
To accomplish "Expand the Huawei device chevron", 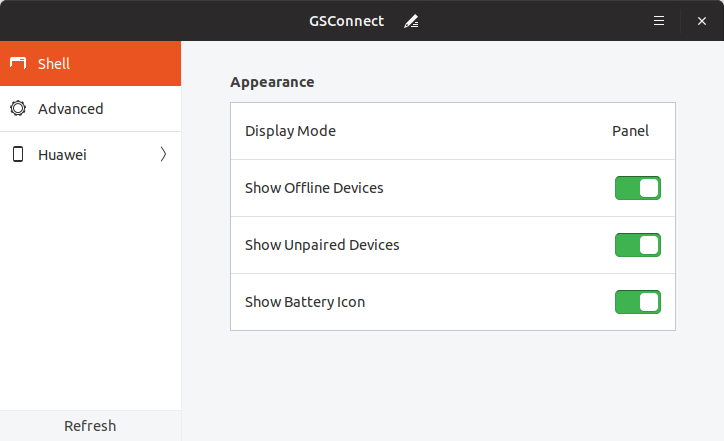I will (x=163, y=154).
